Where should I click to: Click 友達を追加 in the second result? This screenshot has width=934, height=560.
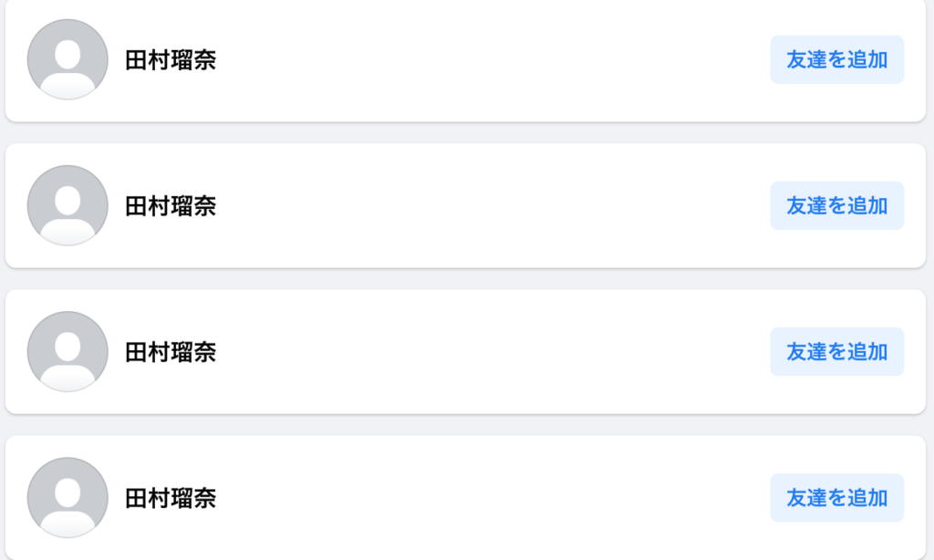[x=837, y=205]
